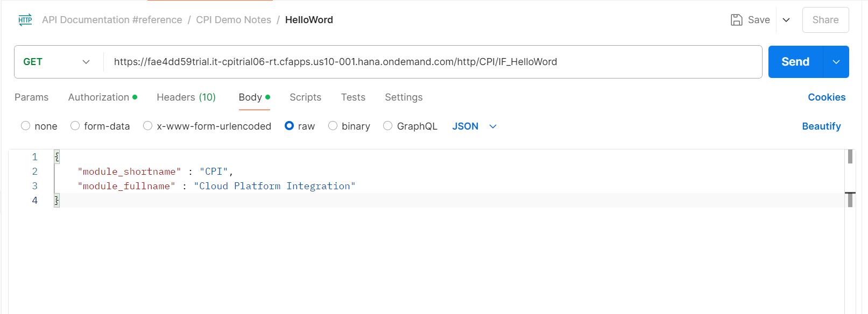The image size is (868, 314).
Task: Click the HTTP request type icon
Action: (25, 20)
